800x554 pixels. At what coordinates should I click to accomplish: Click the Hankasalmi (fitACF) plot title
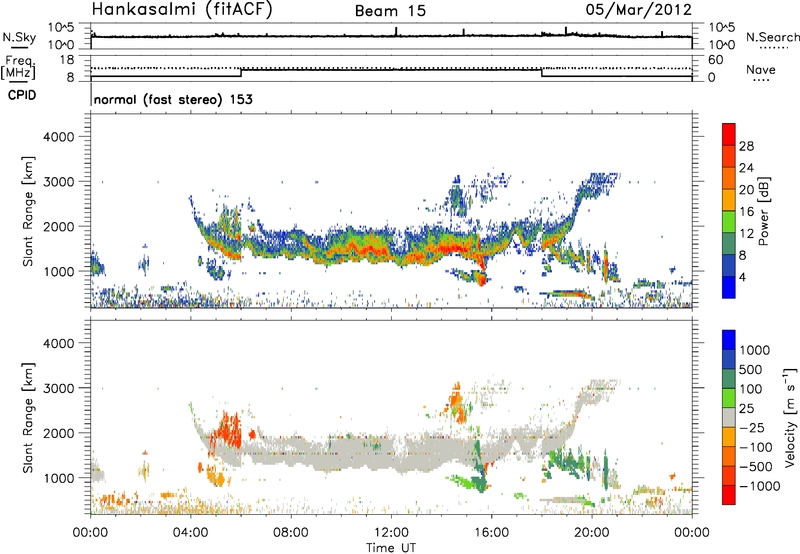point(182,10)
